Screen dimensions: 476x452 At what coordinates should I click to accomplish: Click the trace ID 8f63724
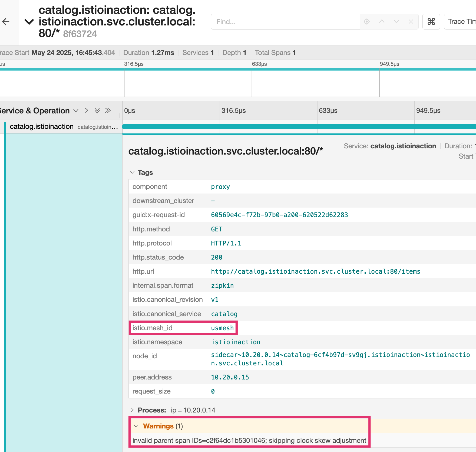pyautogui.click(x=80, y=34)
